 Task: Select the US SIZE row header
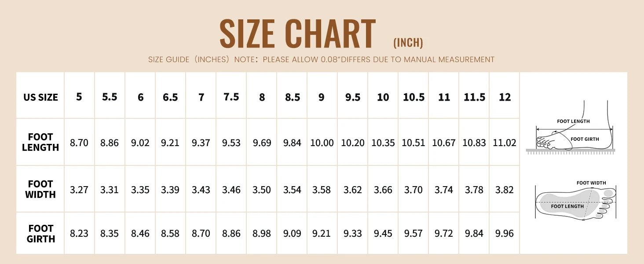click(40, 97)
